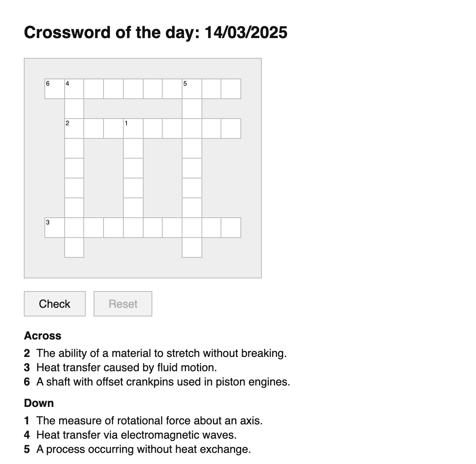This screenshot has height=464, width=476.
Task: Click the Reset button
Action: pyautogui.click(x=123, y=304)
